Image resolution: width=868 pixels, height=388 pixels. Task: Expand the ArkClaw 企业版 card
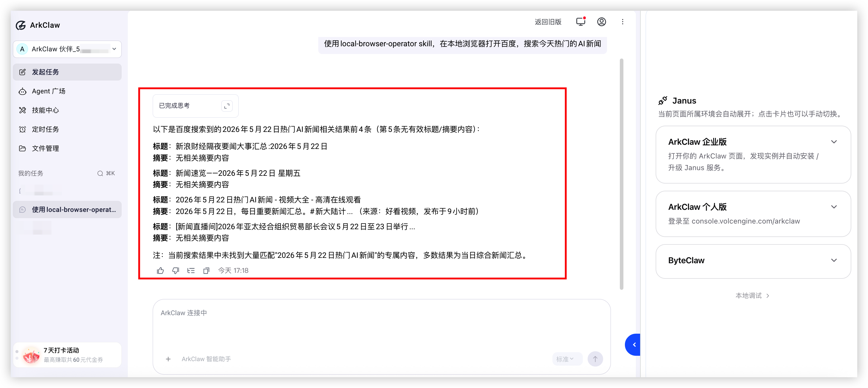point(834,142)
